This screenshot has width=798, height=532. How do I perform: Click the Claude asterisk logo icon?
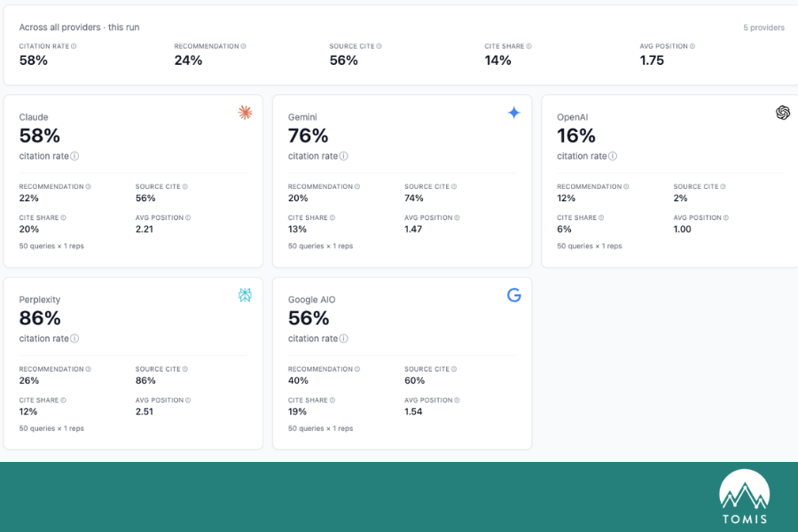click(x=246, y=113)
